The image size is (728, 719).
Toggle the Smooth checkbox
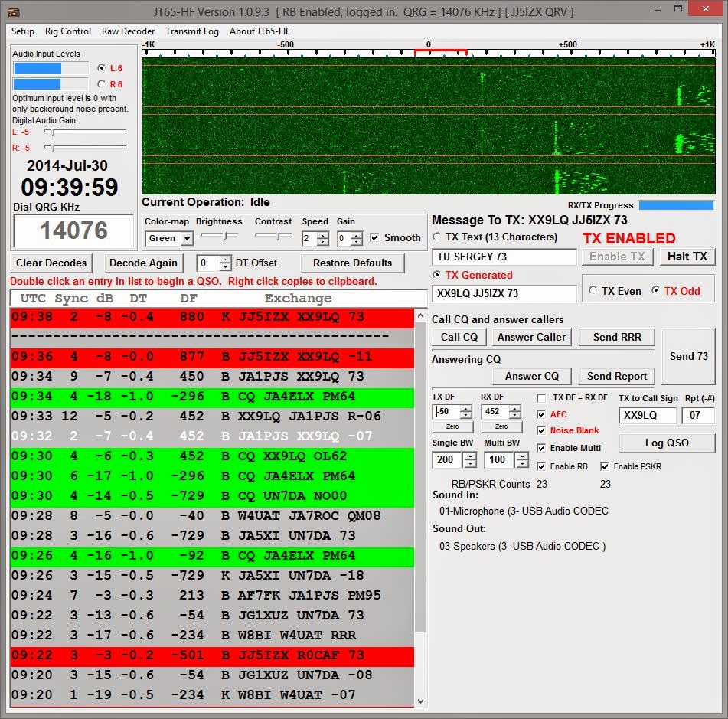pyautogui.click(x=374, y=238)
